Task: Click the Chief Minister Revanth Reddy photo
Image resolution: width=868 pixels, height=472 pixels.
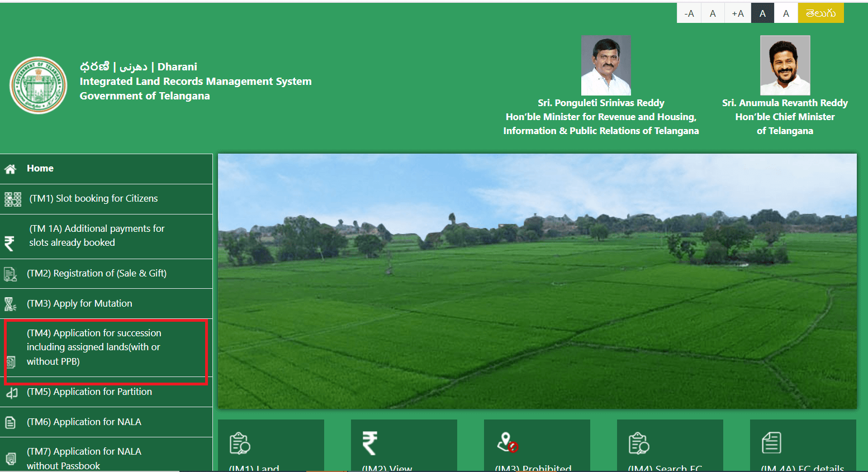Action: [785, 65]
